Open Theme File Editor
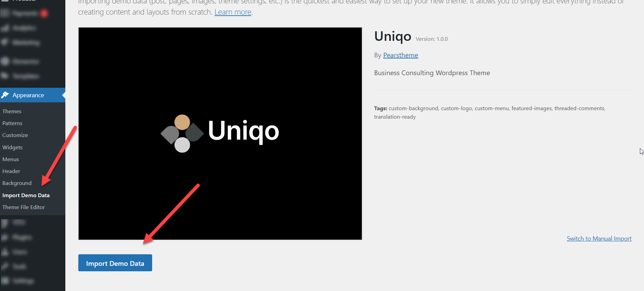This screenshot has height=291, width=644. point(23,207)
